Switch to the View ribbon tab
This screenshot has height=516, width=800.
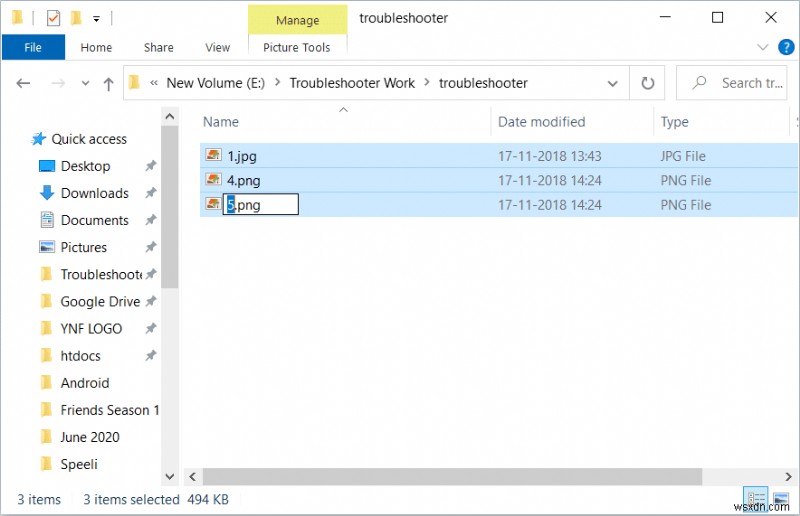(217, 47)
